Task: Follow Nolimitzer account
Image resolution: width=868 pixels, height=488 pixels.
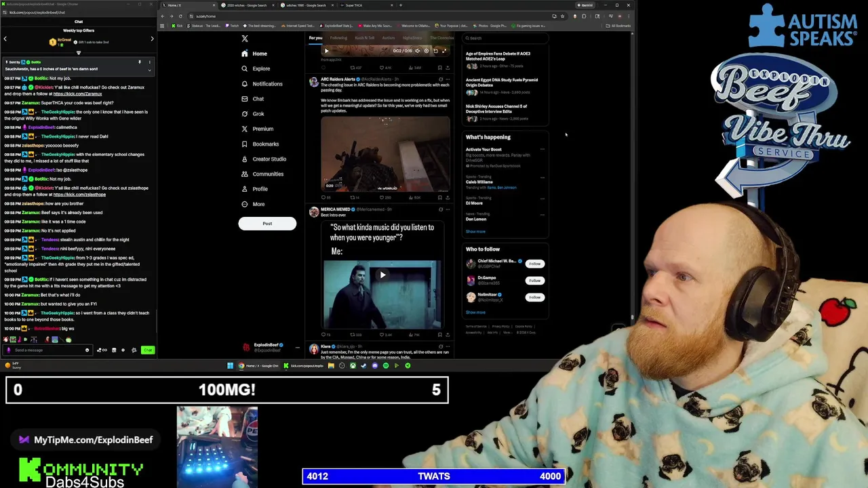Action: click(535, 298)
